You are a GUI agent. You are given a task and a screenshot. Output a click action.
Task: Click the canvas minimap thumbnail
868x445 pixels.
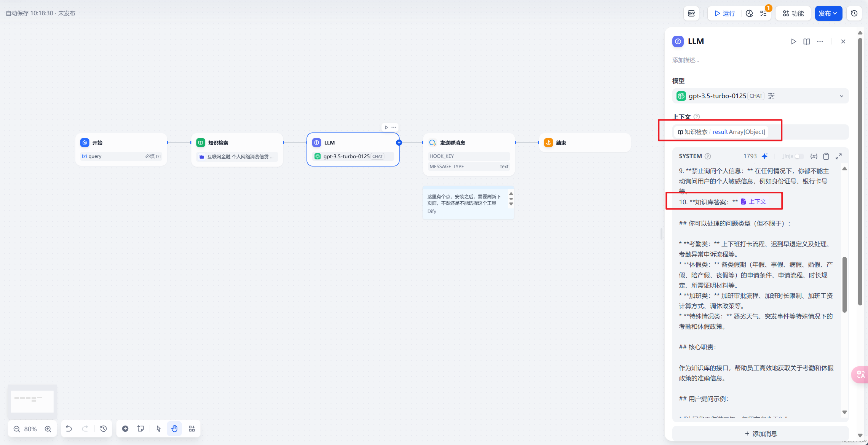point(32,401)
